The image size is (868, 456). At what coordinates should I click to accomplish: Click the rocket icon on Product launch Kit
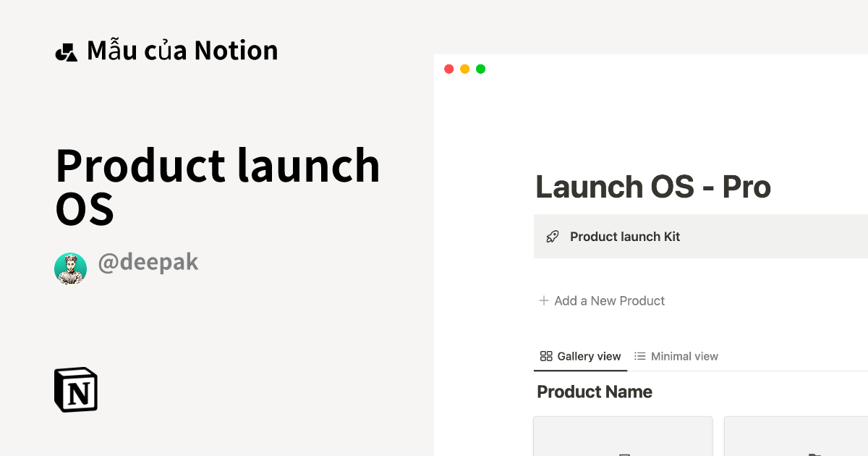coord(553,236)
